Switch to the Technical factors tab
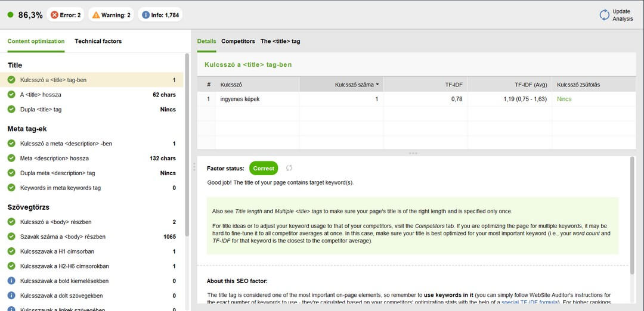Viewport: 644px width, 311px height. point(98,41)
